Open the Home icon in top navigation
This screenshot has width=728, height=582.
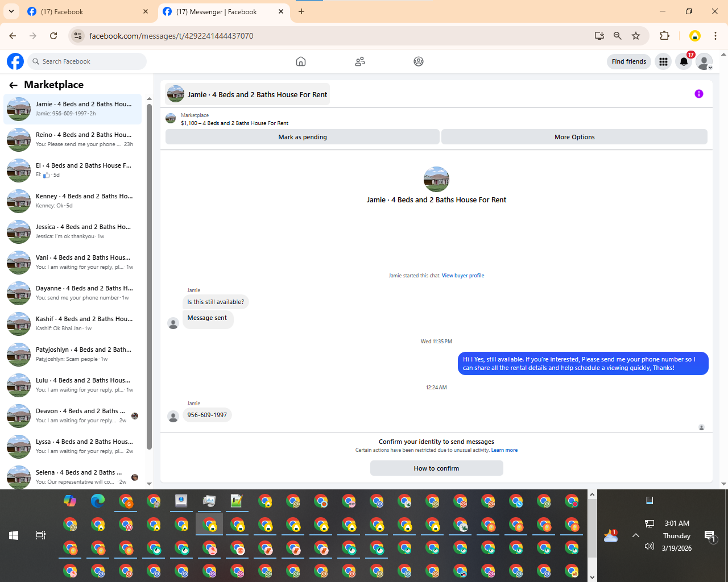tap(301, 61)
